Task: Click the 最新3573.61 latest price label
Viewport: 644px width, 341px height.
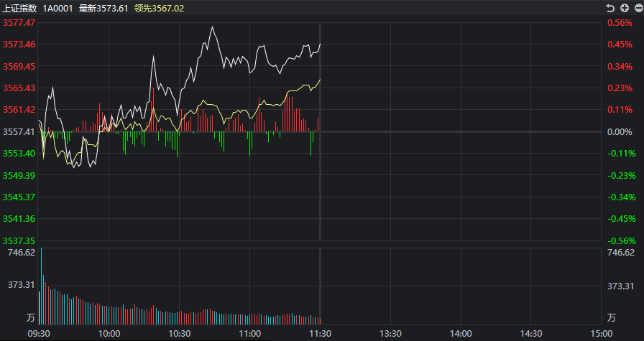Action: (103, 8)
